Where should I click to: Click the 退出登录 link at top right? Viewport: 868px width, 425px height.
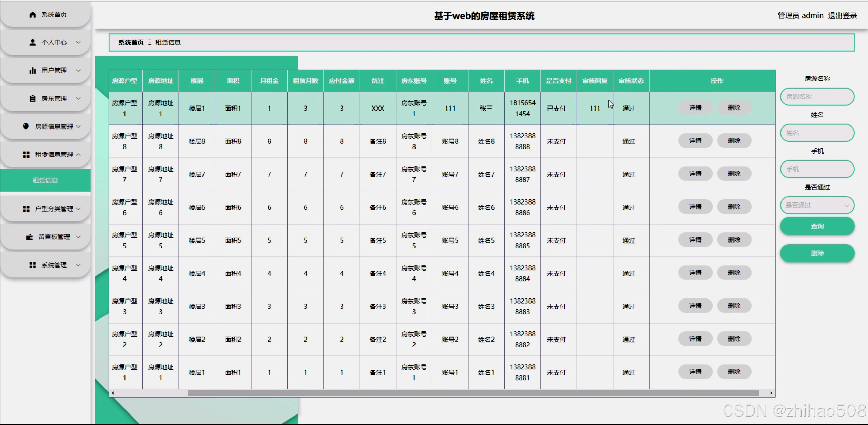pos(842,16)
